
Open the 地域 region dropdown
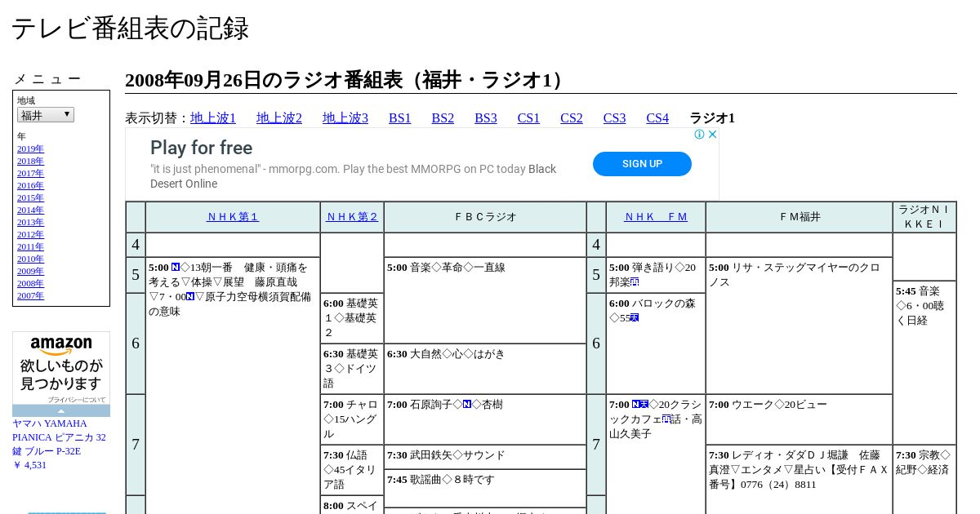tap(46, 115)
